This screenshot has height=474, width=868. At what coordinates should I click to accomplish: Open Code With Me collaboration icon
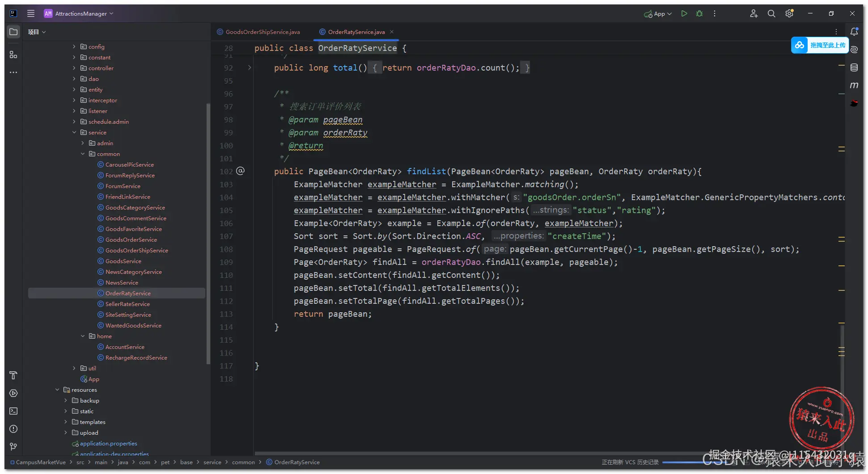tap(754, 13)
